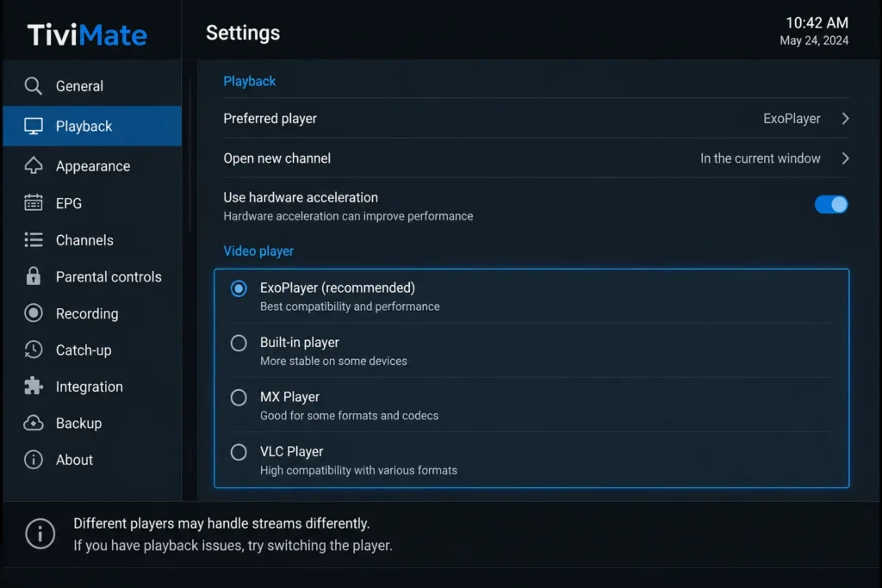The height and width of the screenshot is (588, 882).
Task: Click the 'In the current window' value
Action: 760,158
